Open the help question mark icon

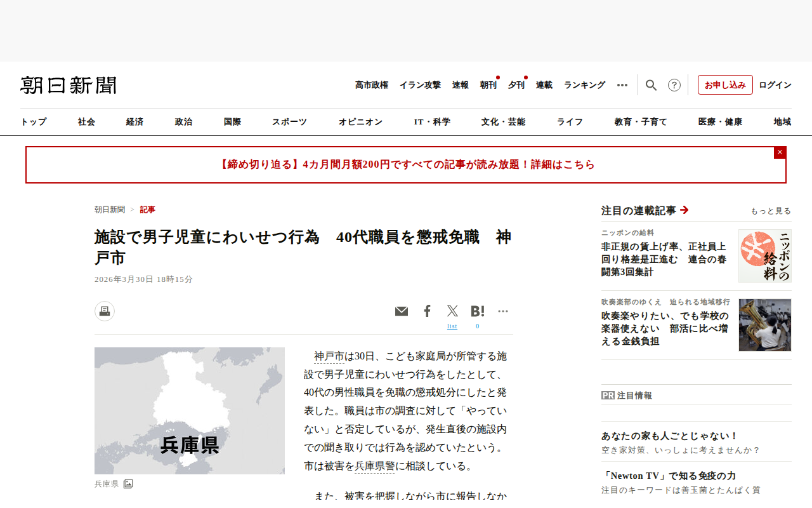(674, 85)
